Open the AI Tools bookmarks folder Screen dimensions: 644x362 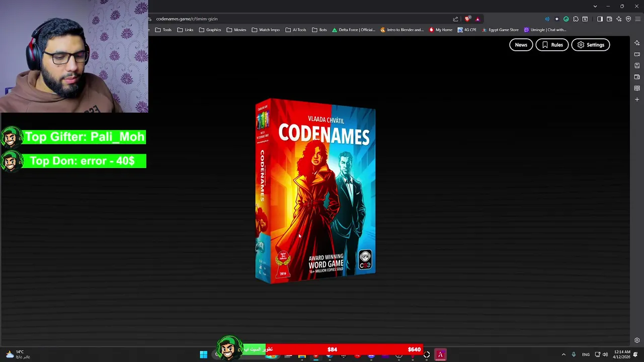tap(295, 30)
